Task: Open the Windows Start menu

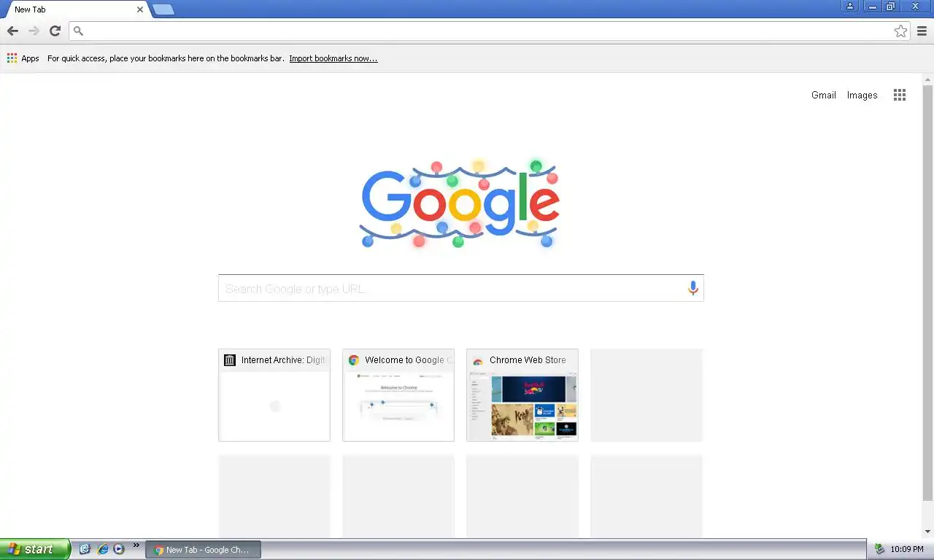Action: tap(35, 549)
